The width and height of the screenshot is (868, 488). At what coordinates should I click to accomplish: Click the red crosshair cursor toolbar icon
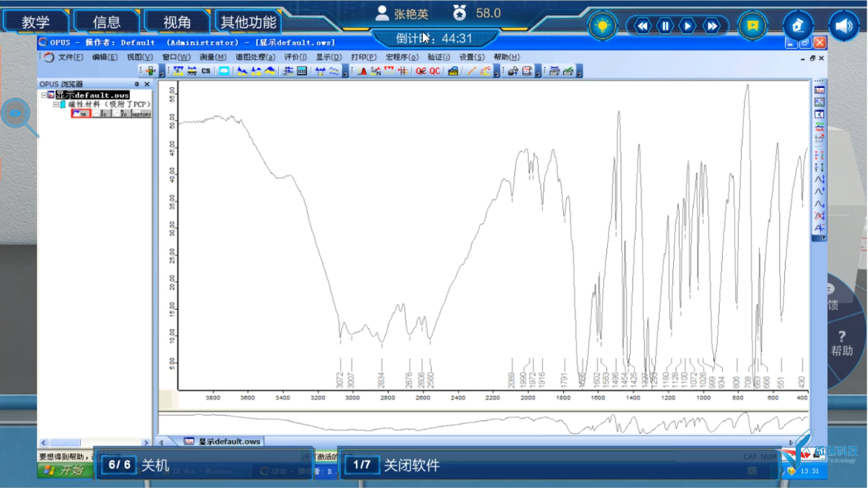point(403,71)
